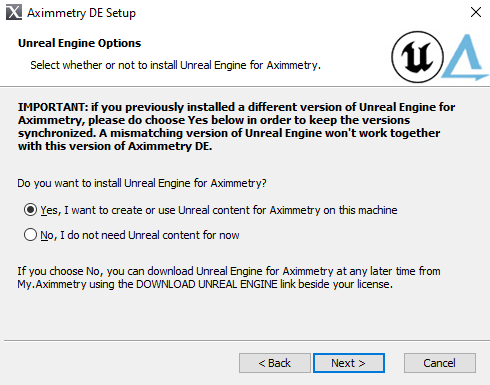Continue setup with the Next button
The image size is (490, 385).
tap(349, 363)
